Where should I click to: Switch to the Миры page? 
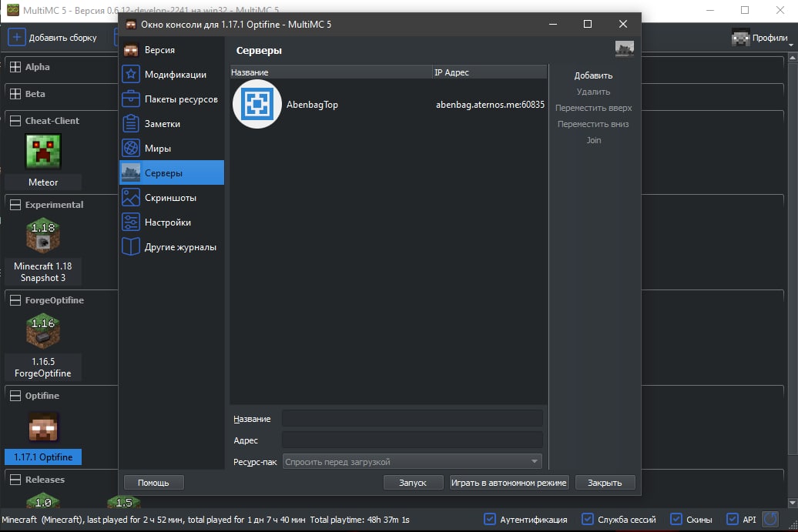point(172,148)
